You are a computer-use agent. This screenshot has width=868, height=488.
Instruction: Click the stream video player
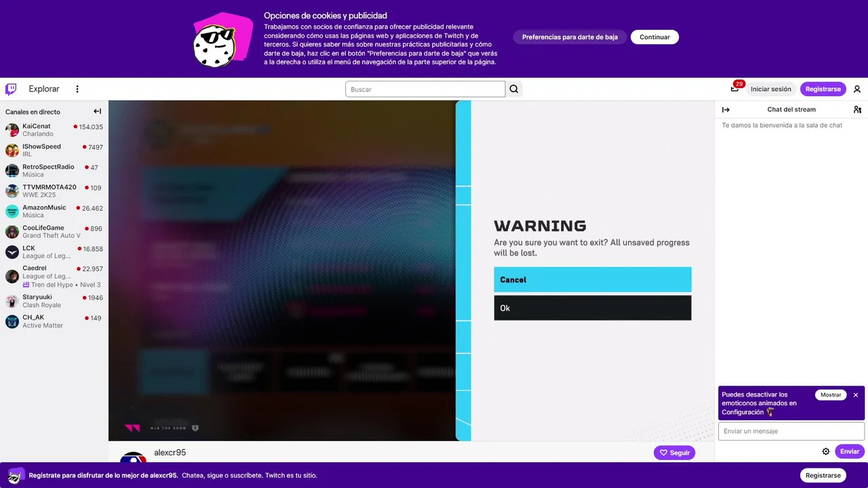tap(411, 270)
